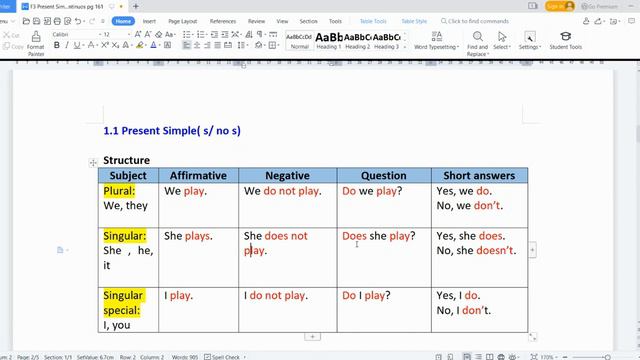Screen dimensions: 640x360
Task: Apply the Heading 2 style
Action: point(358,40)
